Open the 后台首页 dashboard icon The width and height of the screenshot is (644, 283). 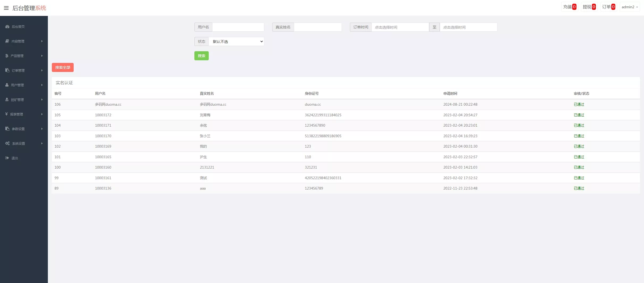tap(7, 27)
